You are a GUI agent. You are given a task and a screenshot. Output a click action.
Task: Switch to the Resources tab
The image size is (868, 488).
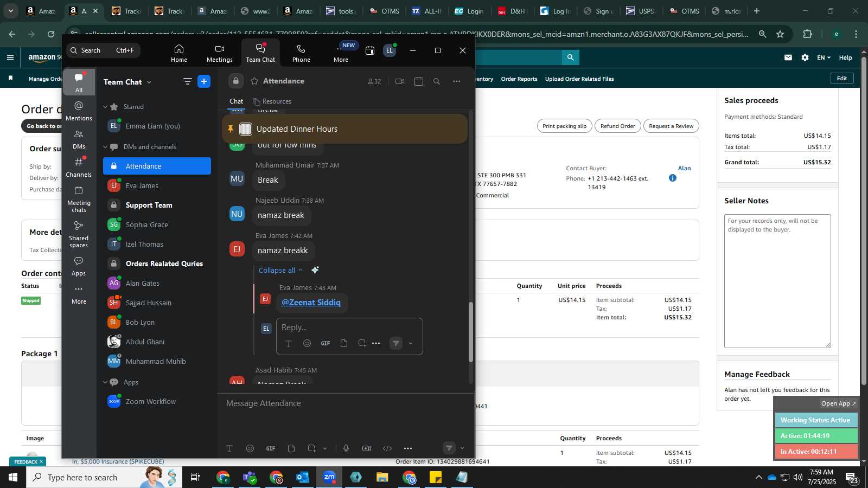tap(272, 101)
